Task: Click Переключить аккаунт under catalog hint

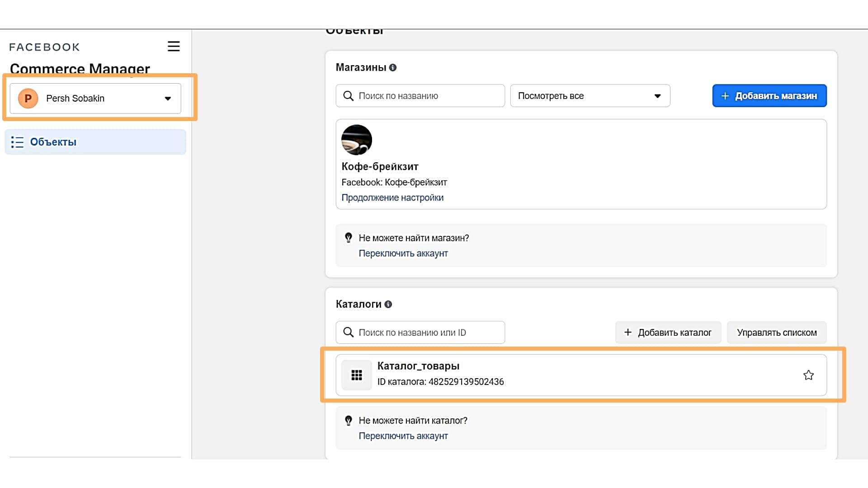Action: coord(403,436)
